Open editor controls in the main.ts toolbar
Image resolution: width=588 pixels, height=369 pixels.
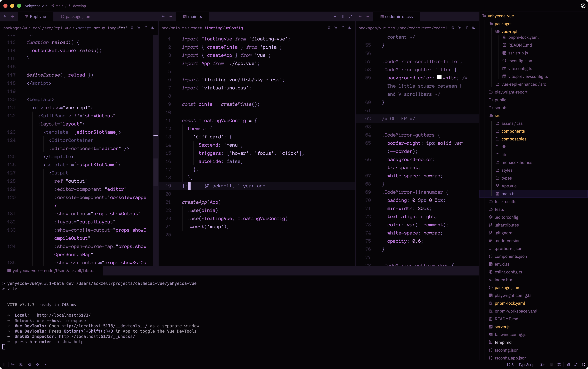(350, 28)
